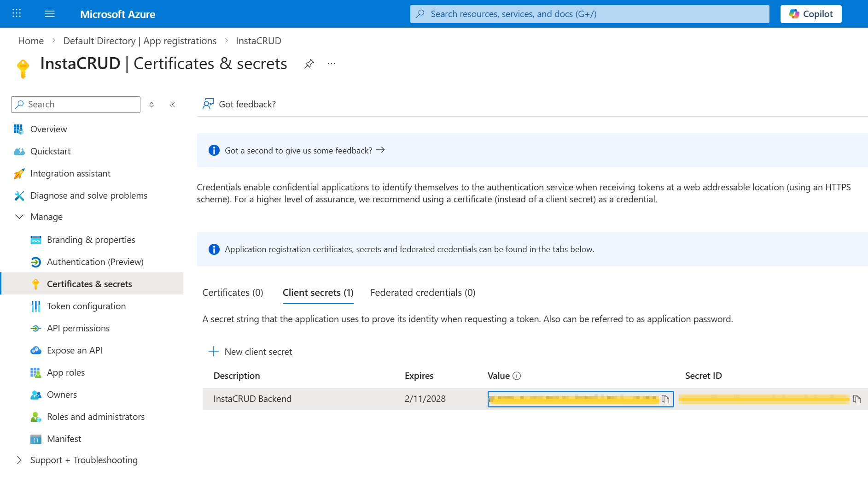Screen dimensions: 868x477
Task: Open API permissions in sidebar
Action: coord(78,328)
